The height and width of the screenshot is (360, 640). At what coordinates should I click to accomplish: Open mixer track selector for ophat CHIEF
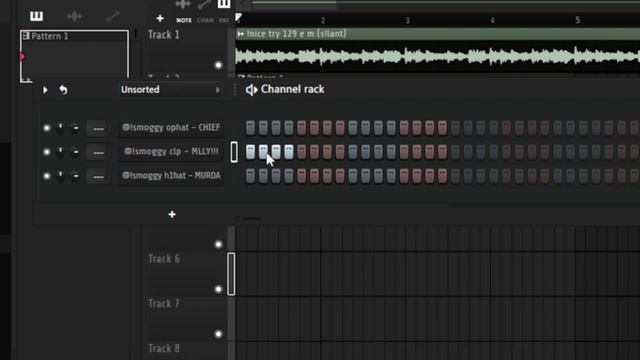[x=98, y=129]
